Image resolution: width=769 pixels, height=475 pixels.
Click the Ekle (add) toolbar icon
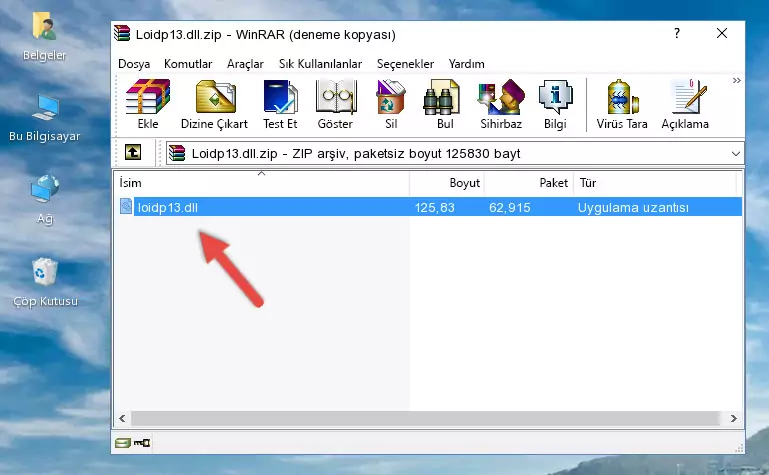tap(148, 104)
